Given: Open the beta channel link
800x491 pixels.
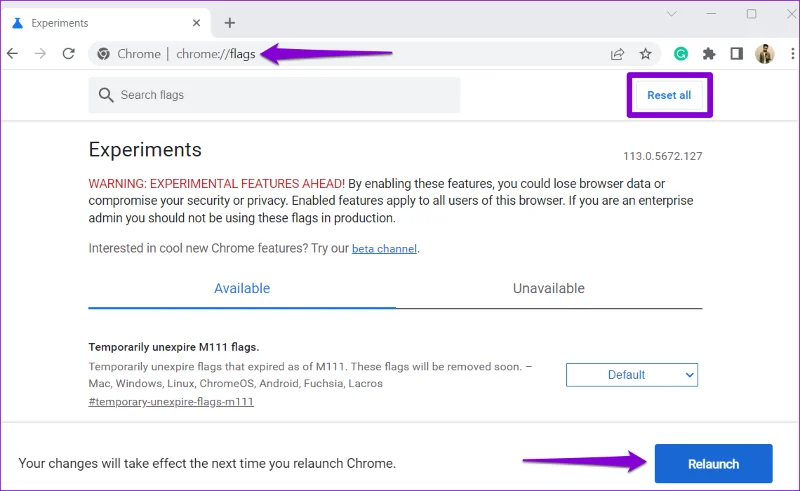Looking at the screenshot, I should (x=384, y=249).
